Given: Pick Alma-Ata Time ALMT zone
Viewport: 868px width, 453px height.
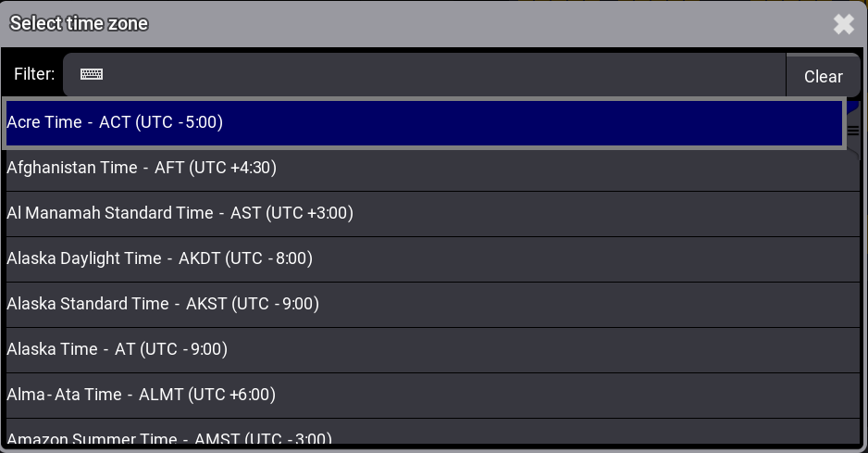Looking at the screenshot, I should point(432,396).
